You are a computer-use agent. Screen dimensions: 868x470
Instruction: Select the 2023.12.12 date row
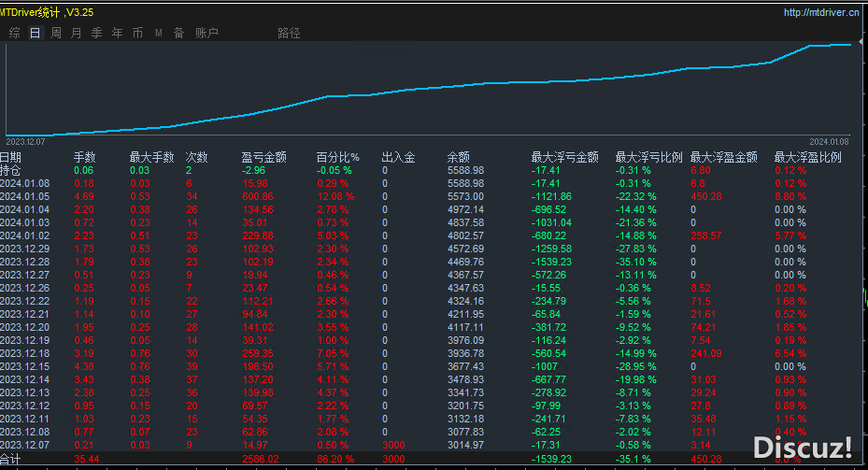coord(25,406)
